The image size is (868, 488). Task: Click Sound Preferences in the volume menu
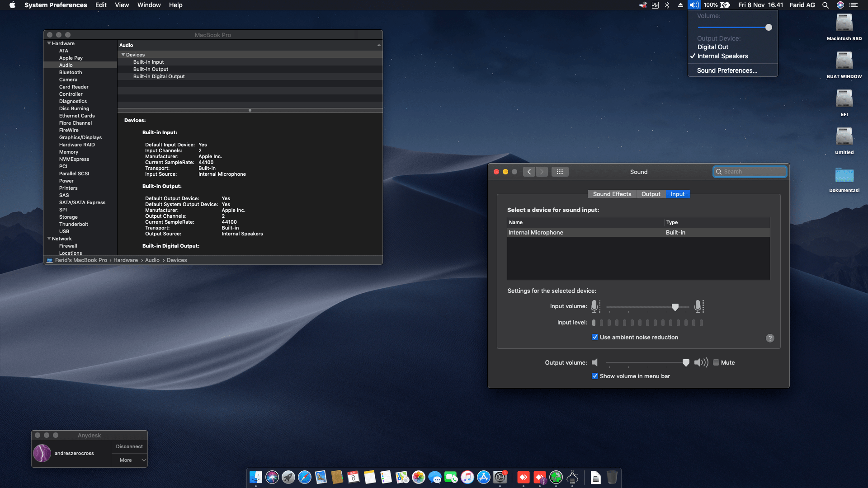coord(727,70)
